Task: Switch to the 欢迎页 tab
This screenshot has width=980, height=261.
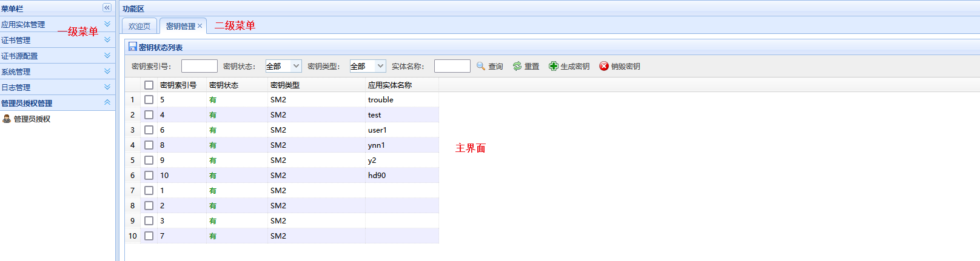Action: tap(139, 26)
